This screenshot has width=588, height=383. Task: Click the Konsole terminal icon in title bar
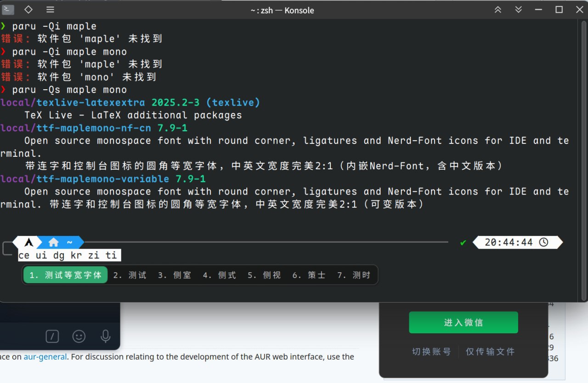click(x=8, y=9)
